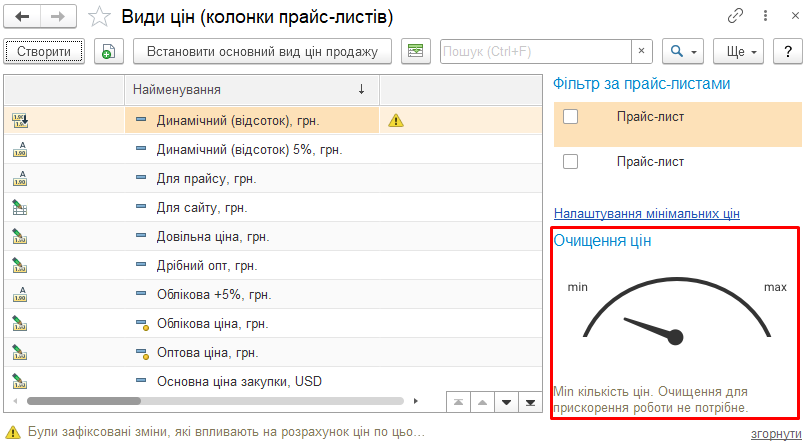Select row Динамічний (відсоток), грн.

[x=273, y=121]
